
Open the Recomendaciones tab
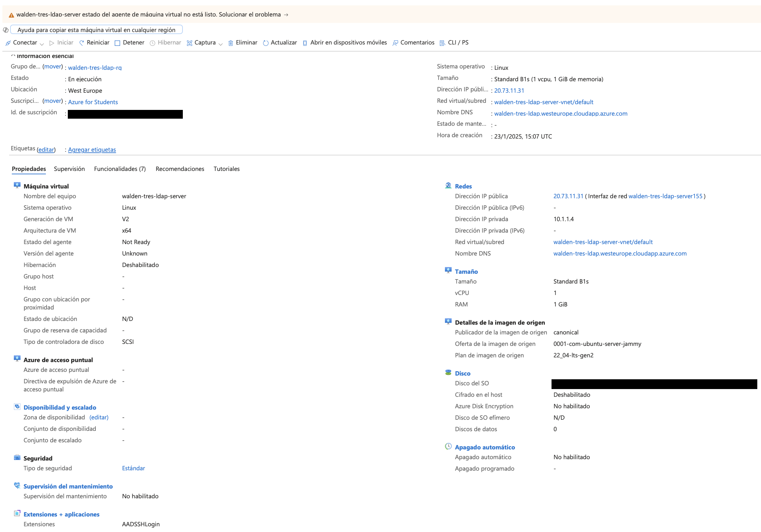click(180, 169)
